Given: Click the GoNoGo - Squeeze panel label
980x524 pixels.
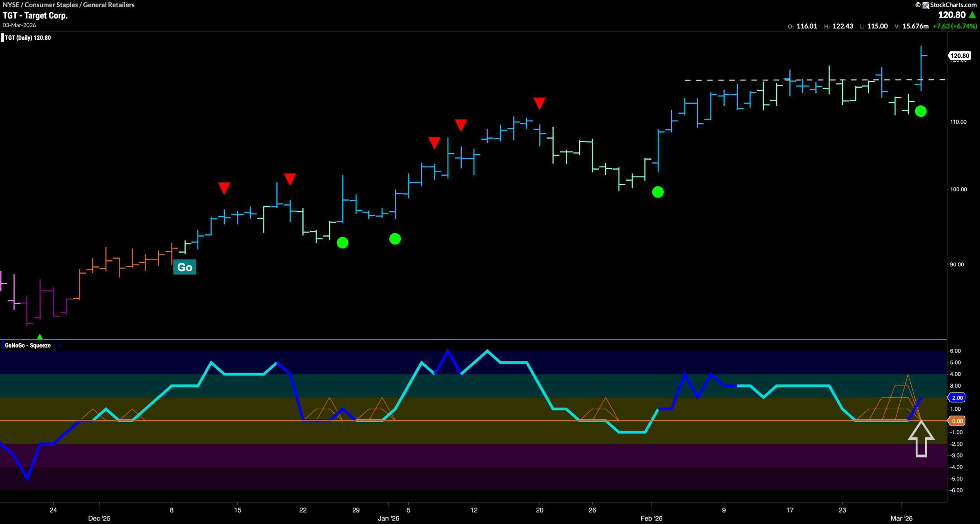Looking at the screenshot, I should click(28, 345).
